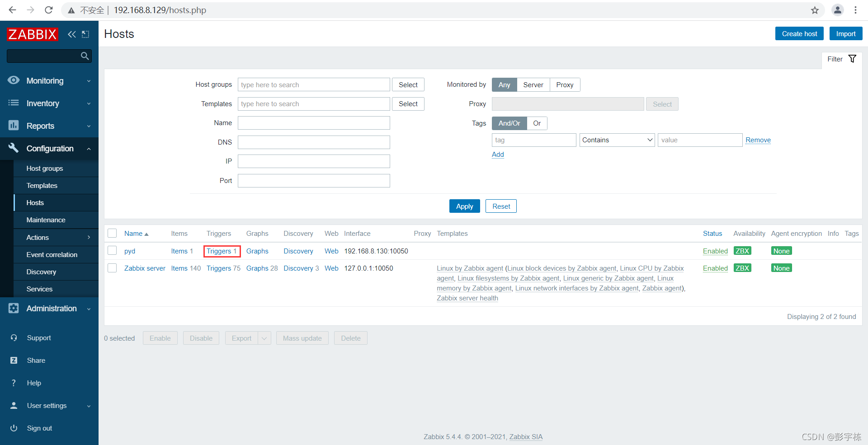Open Host groups in sidebar
The image size is (868, 445).
[x=45, y=168]
